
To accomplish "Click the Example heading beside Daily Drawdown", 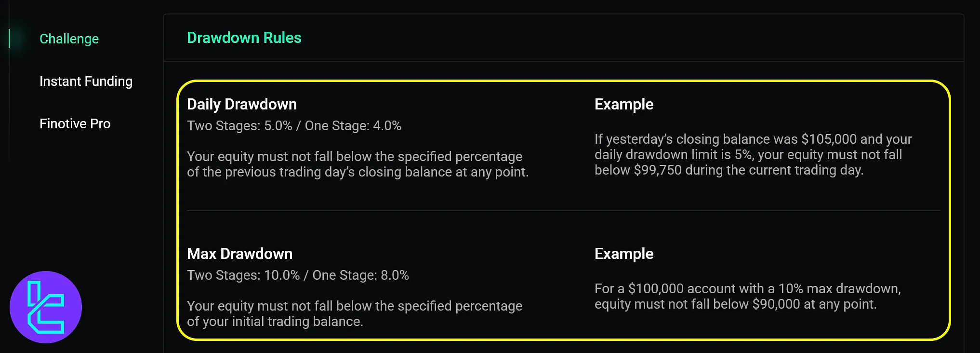I will [x=624, y=104].
